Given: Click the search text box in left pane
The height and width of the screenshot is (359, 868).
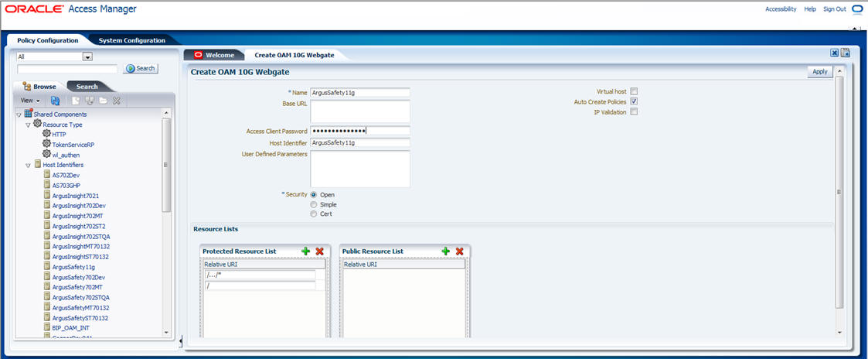Looking at the screenshot, I should [x=67, y=69].
